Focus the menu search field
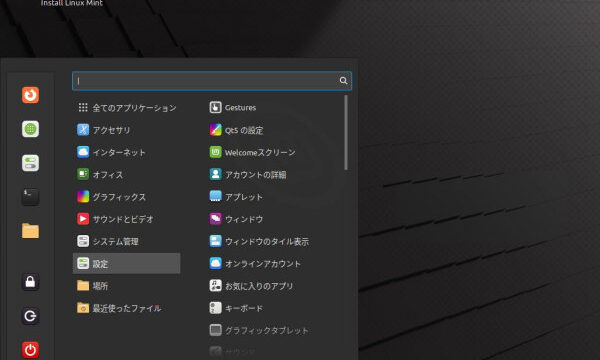The width and height of the screenshot is (600, 360). (x=212, y=81)
